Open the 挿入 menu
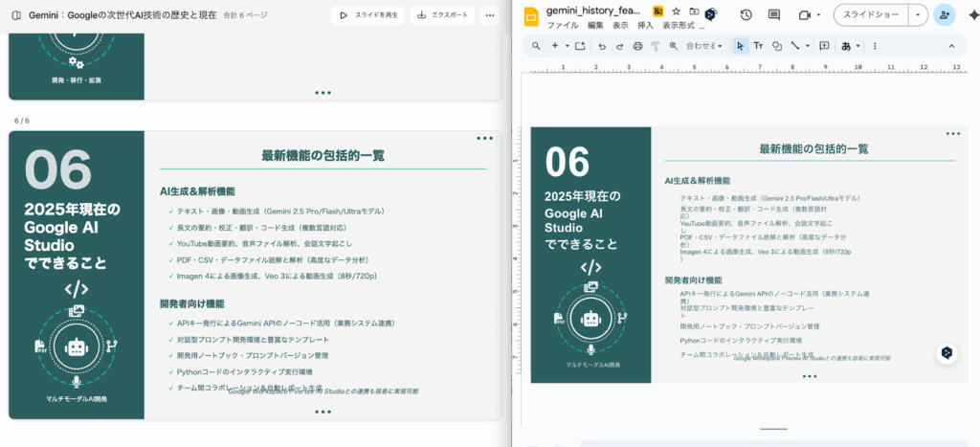 tap(645, 25)
